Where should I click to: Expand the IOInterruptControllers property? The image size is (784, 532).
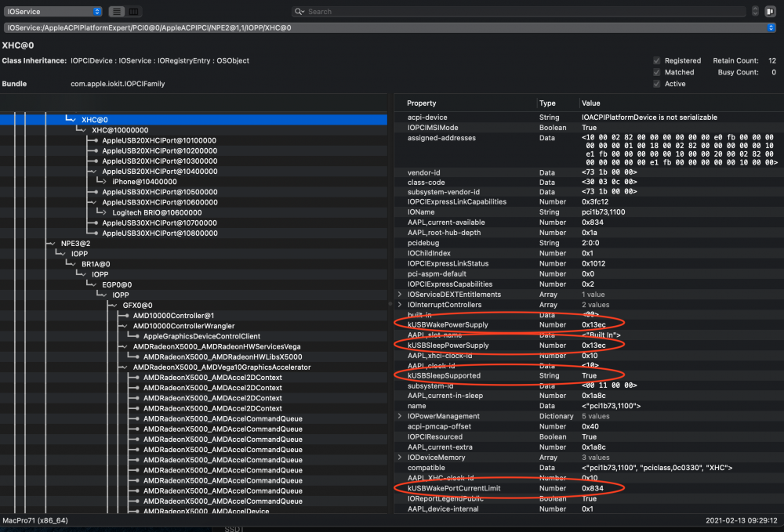(x=400, y=305)
